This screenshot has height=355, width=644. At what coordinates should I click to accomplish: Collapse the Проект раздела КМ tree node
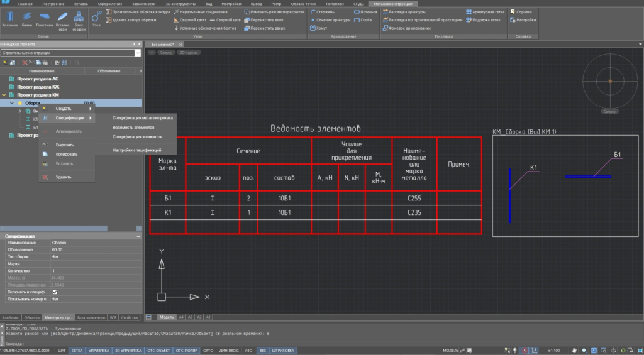coord(4,94)
